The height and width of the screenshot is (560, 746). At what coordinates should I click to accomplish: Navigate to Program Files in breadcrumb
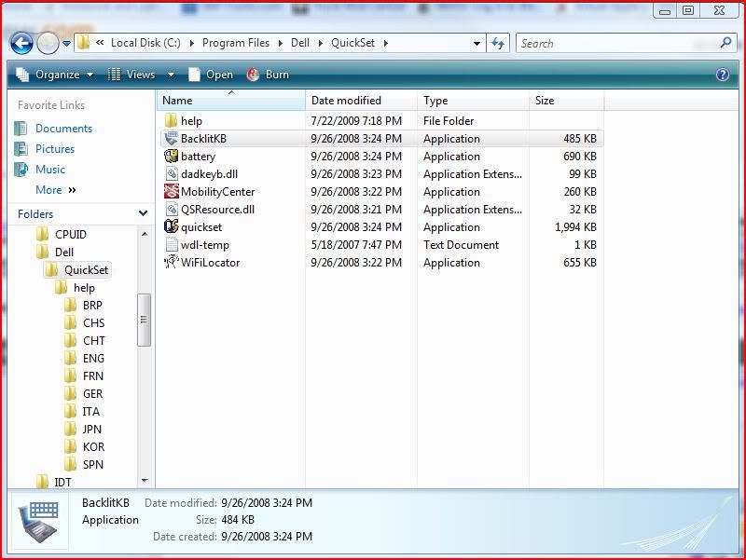coord(236,43)
